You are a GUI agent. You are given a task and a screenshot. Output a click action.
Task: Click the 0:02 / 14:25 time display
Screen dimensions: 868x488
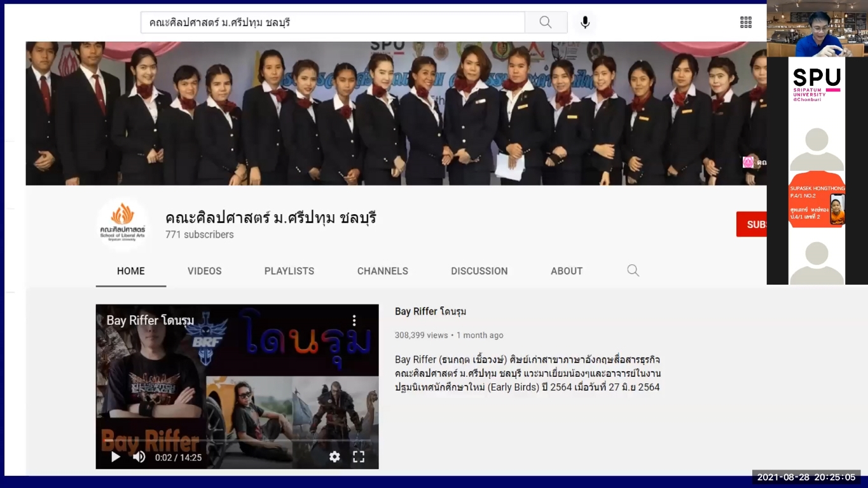click(178, 457)
